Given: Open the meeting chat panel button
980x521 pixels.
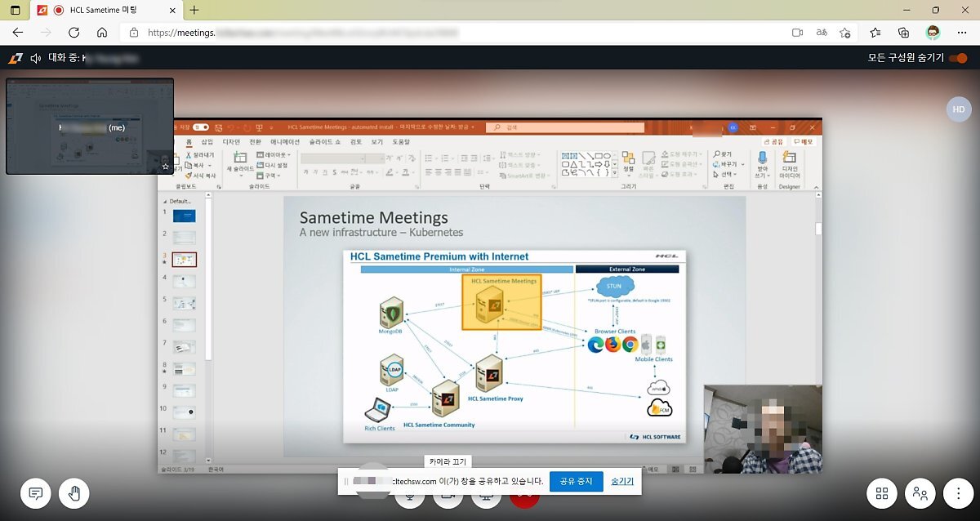Looking at the screenshot, I should coord(36,493).
